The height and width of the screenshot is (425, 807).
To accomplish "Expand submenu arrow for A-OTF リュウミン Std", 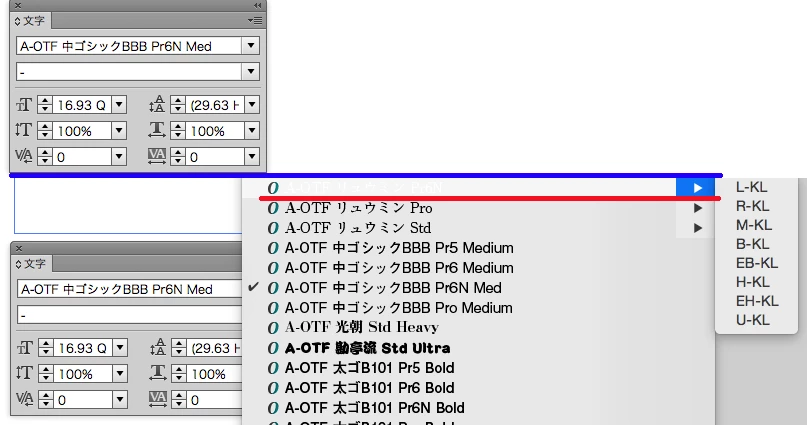I will click(697, 228).
